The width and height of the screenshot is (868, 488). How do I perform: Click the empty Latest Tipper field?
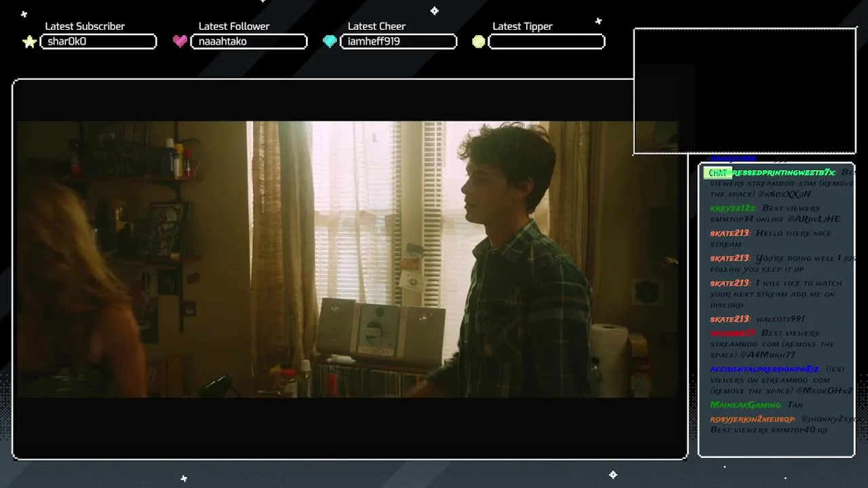(x=547, y=41)
